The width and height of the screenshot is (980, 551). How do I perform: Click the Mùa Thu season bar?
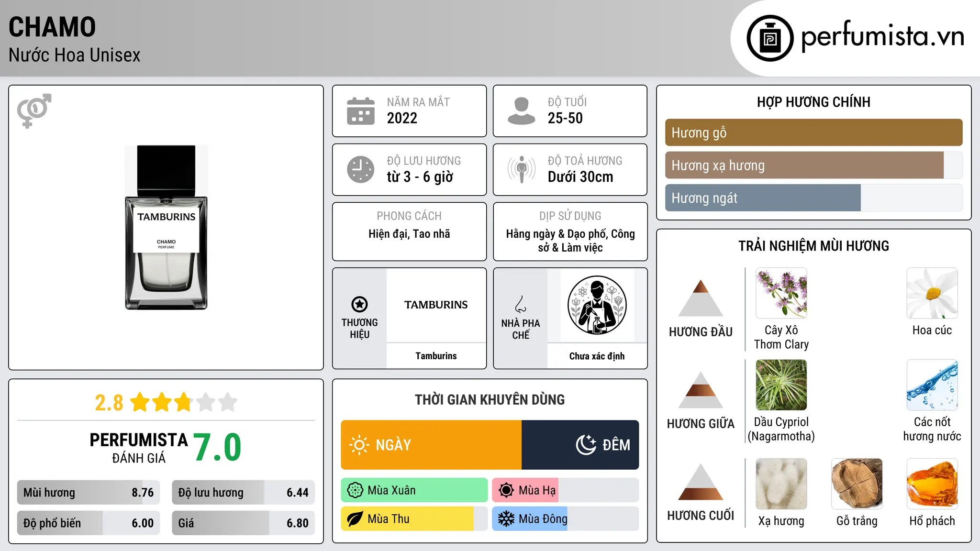[x=414, y=519]
